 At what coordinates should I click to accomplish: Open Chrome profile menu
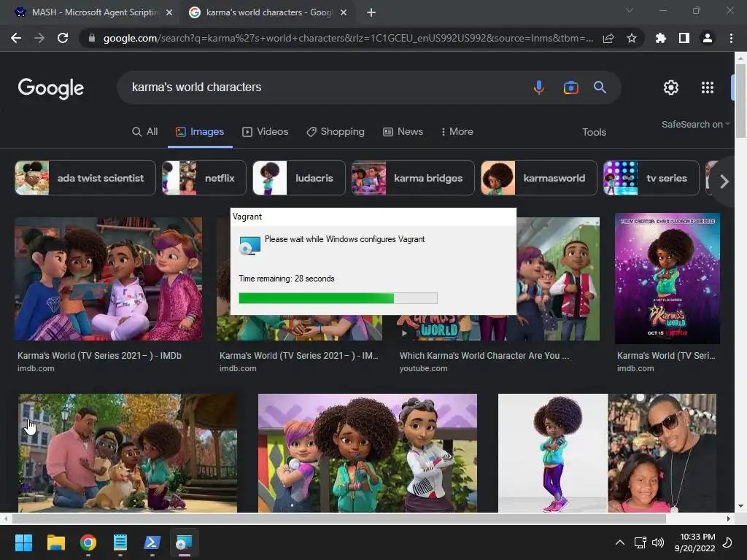[x=708, y=38]
